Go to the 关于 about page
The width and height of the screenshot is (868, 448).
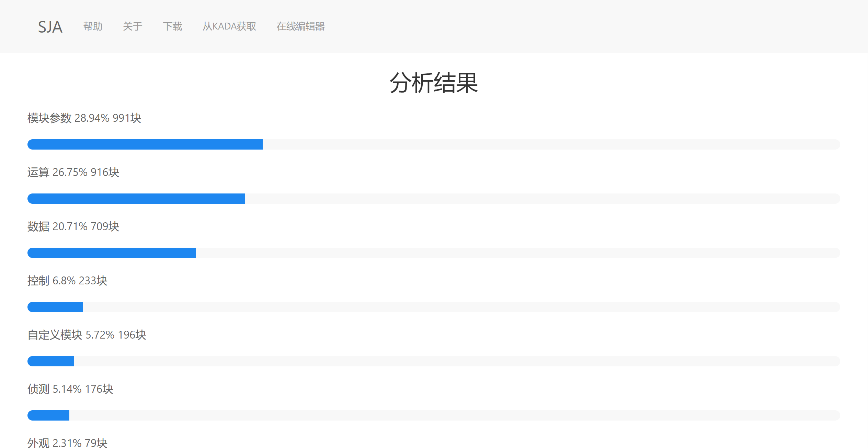click(x=133, y=26)
